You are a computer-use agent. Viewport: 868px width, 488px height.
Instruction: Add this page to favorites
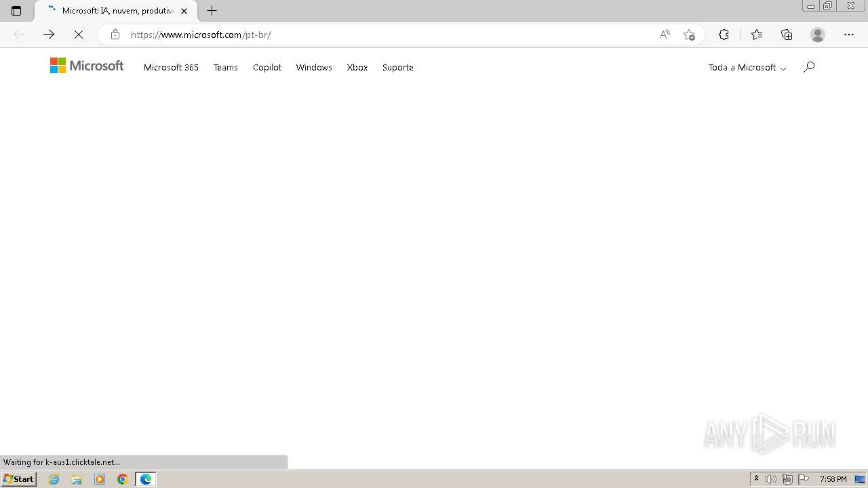click(690, 35)
